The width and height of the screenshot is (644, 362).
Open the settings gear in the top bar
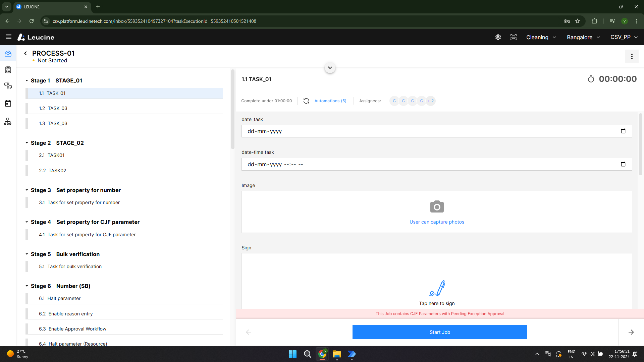click(x=498, y=37)
